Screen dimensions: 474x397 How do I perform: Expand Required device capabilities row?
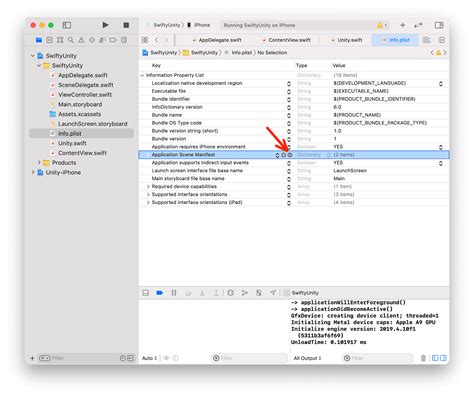148,186
